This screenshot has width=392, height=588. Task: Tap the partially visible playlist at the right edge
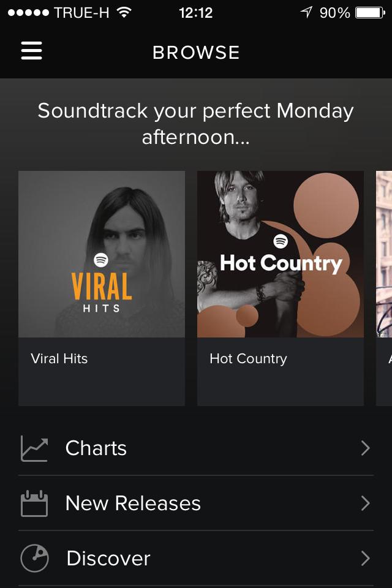pyautogui.click(x=385, y=254)
